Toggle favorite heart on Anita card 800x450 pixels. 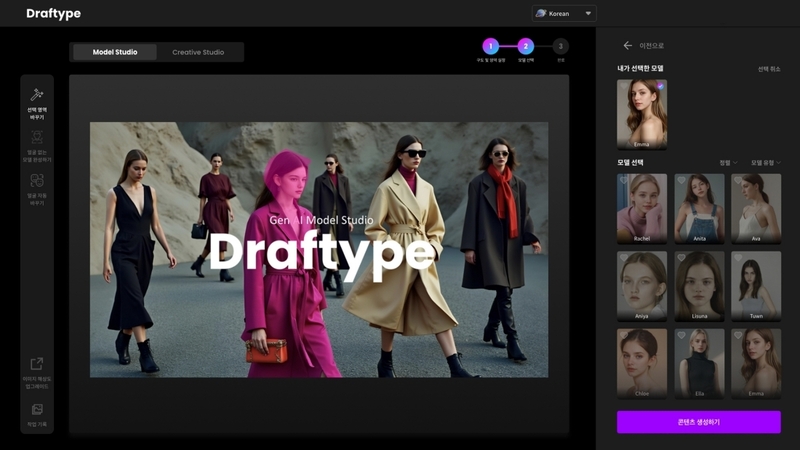click(x=681, y=181)
